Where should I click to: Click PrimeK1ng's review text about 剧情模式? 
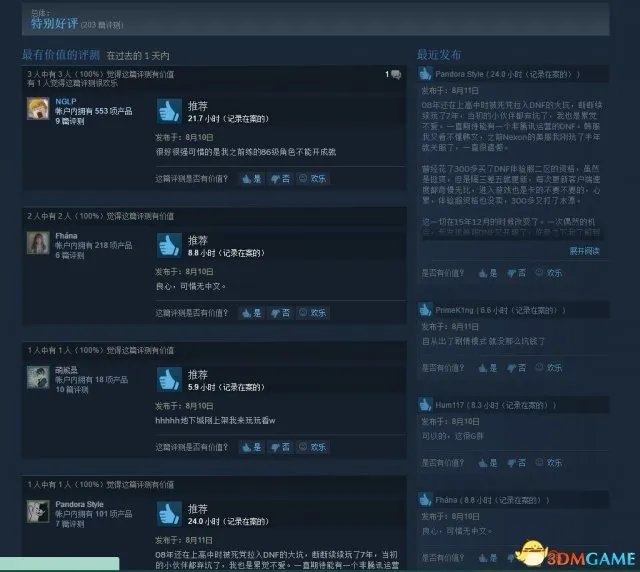coord(483,341)
